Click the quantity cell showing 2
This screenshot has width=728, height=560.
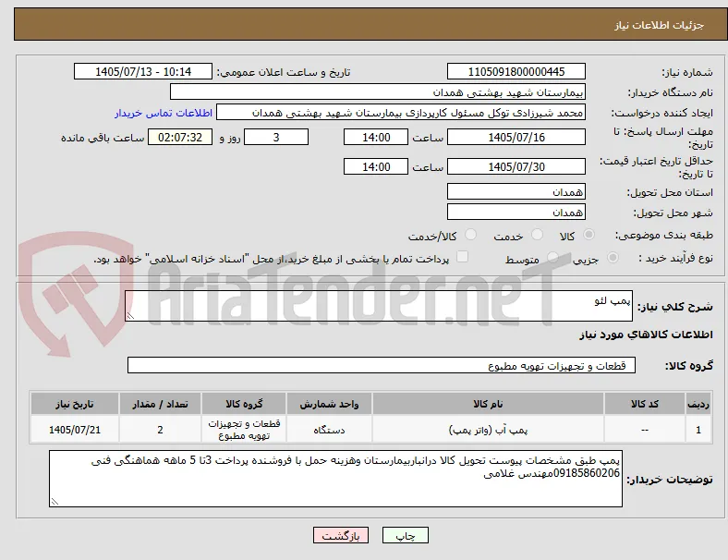pyautogui.click(x=160, y=430)
